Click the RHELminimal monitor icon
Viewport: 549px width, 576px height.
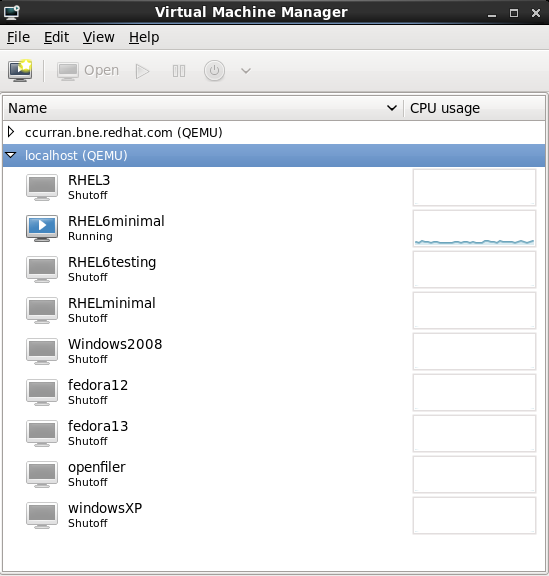coord(42,310)
